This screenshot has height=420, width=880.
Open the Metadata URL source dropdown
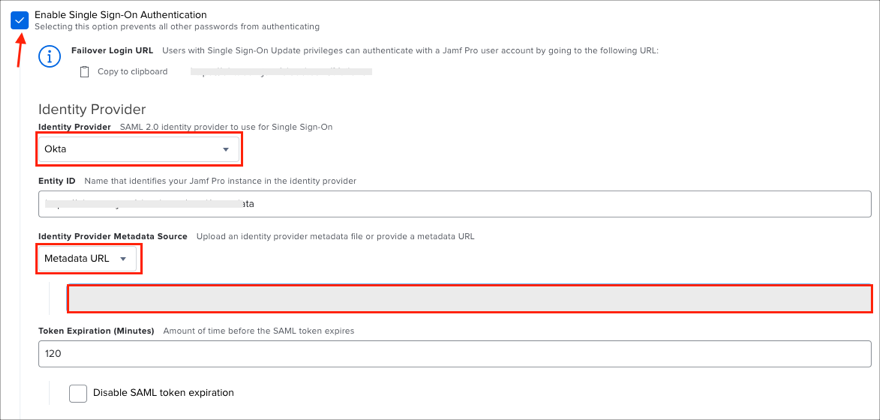point(88,259)
